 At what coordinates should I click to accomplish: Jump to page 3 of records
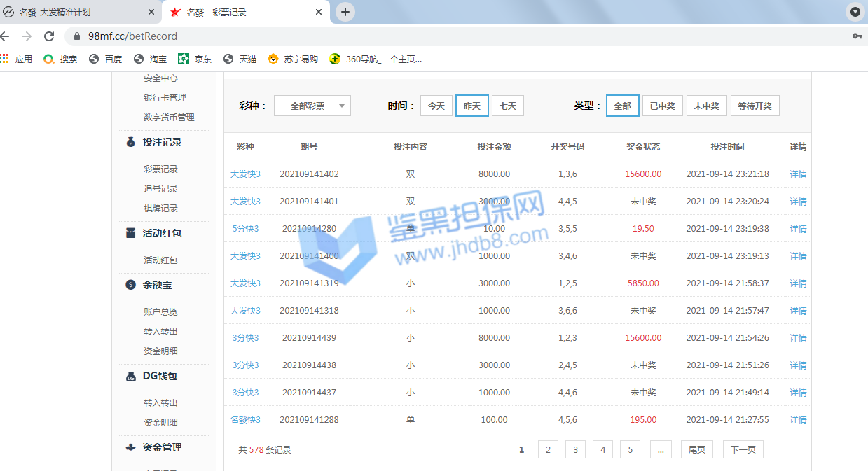tap(575, 449)
